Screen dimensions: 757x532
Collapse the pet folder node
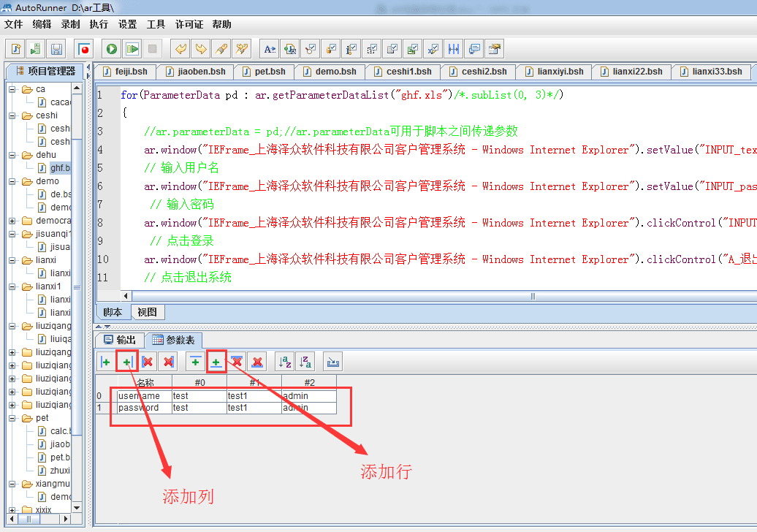point(12,418)
